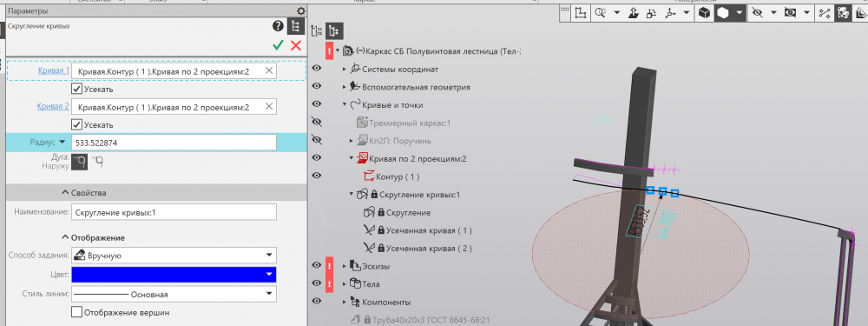
Task: Enable Отображение вершин checkbox
Action: [x=77, y=313]
